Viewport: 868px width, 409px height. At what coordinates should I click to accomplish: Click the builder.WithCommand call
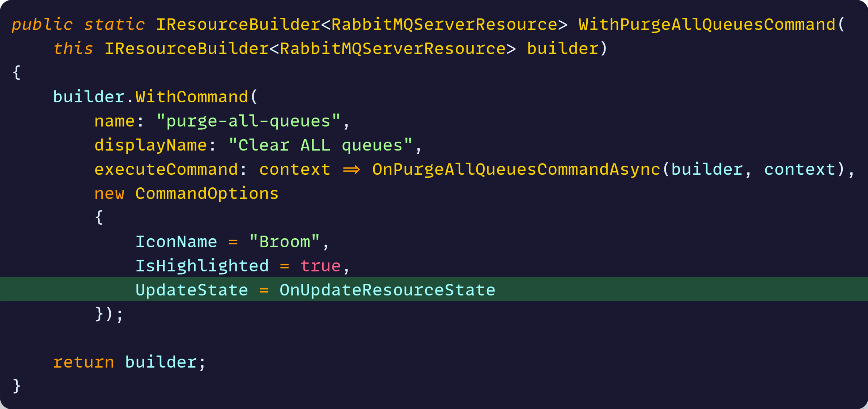(x=150, y=97)
